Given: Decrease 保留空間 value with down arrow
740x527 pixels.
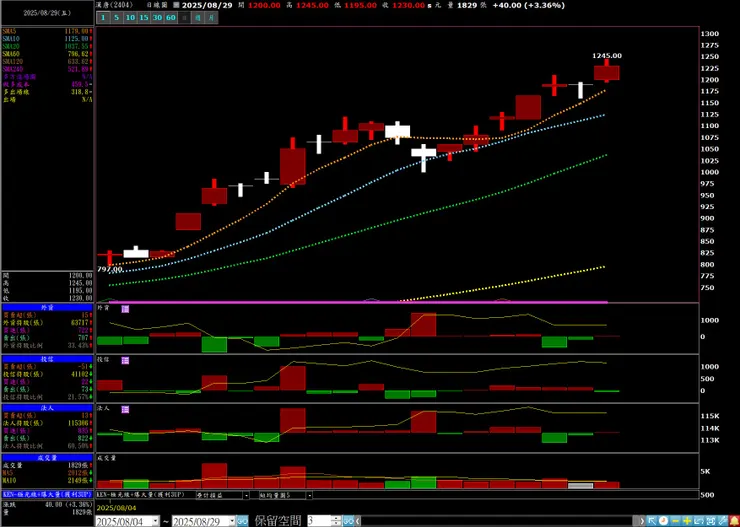Looking at the screenshot, I should pos(337,524).
